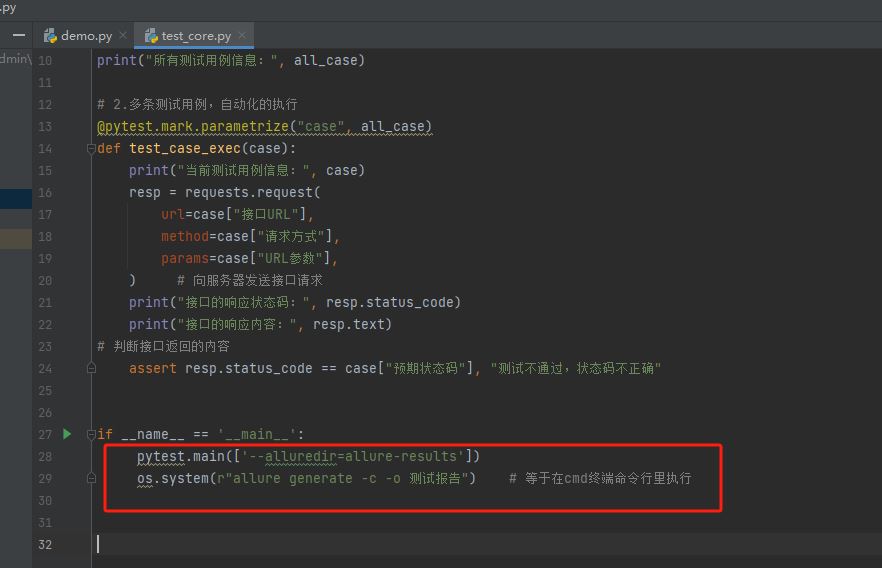Click the comment on line 23

(163, 346)
